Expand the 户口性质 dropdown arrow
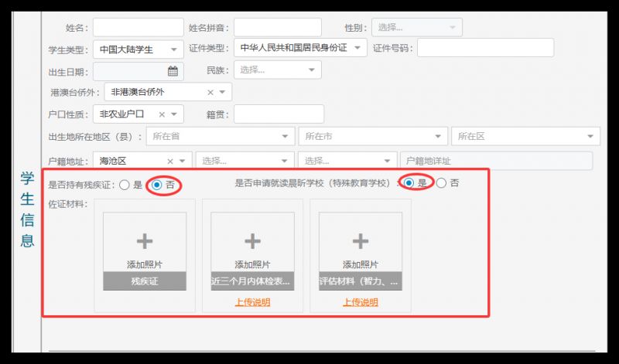619x364 pixels. click(173, 114)
